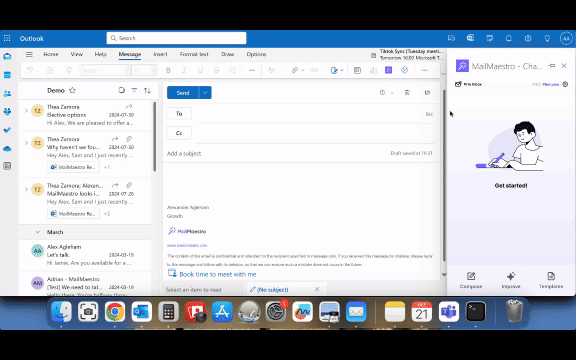Image resolution: width=576 pixels, height=360 pixels.
Task: Open OneDrive cloud in the left rail
Action: [7, 148]
